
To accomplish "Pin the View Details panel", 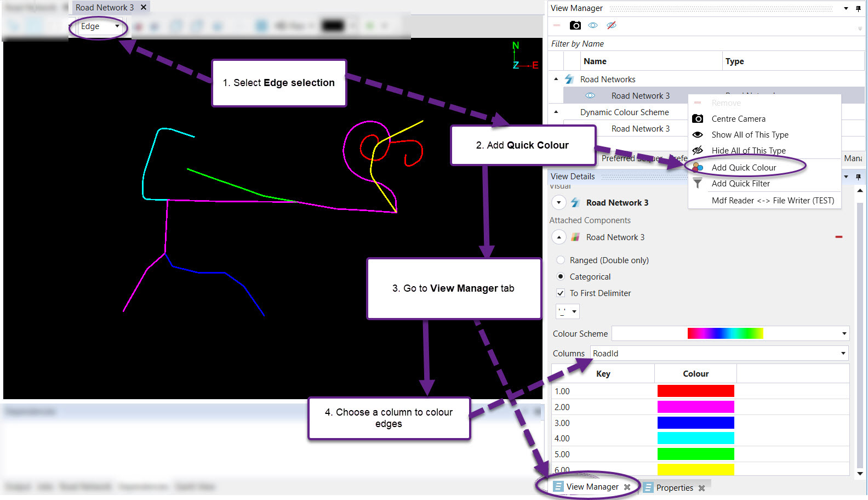I will tap(858, 177).
